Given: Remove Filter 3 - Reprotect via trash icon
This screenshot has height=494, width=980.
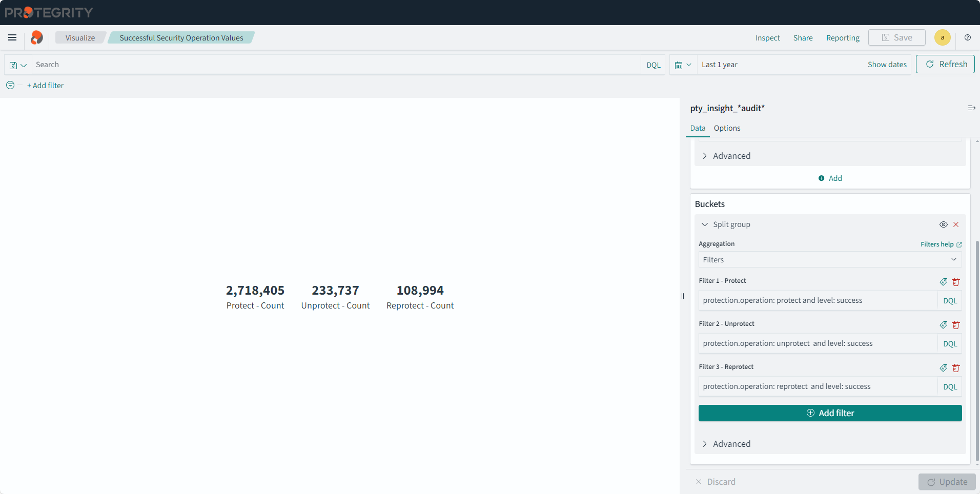Looking at the screenshot, I should click(956, 368).
